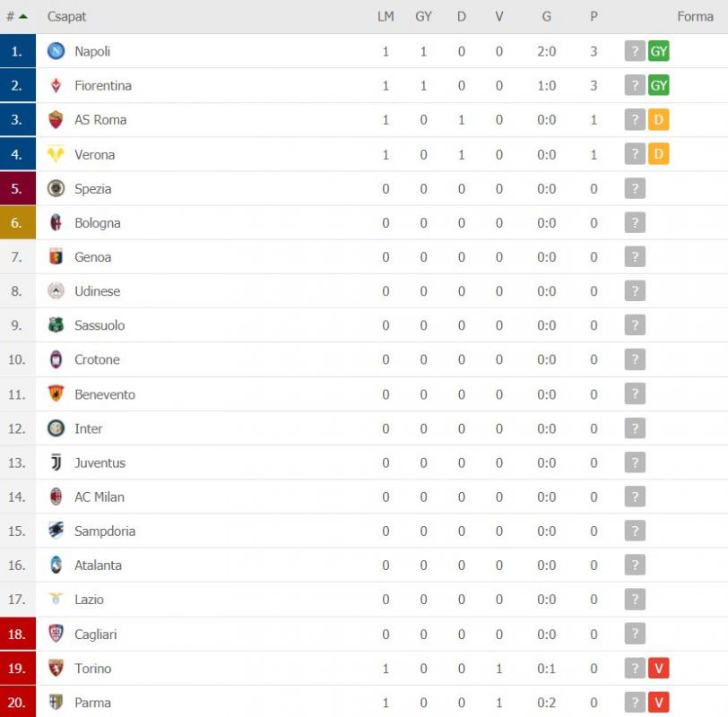728x717 pixels.
Task: Click the Sampdoria crest icon
Action: click(56, 531)
